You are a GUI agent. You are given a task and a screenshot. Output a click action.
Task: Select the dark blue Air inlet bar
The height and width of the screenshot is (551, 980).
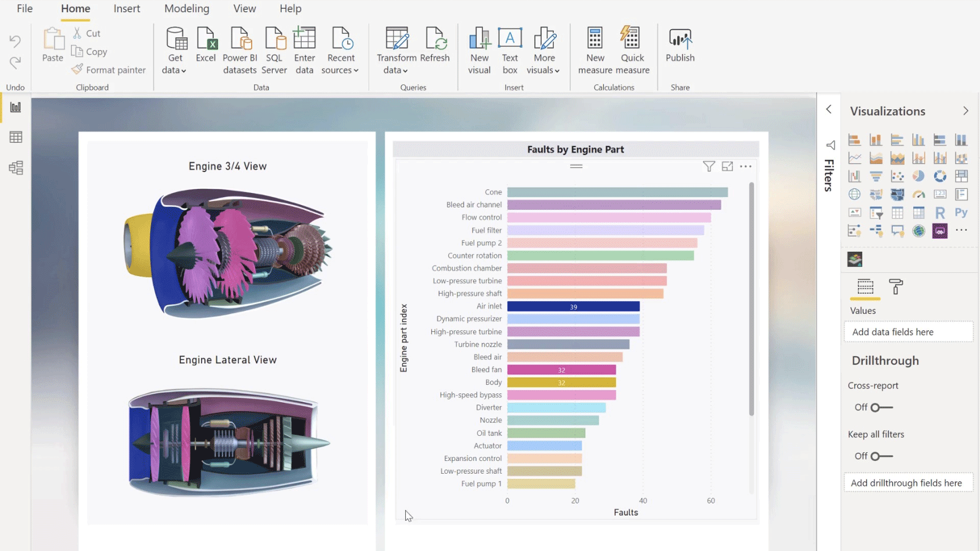point(573,306)
